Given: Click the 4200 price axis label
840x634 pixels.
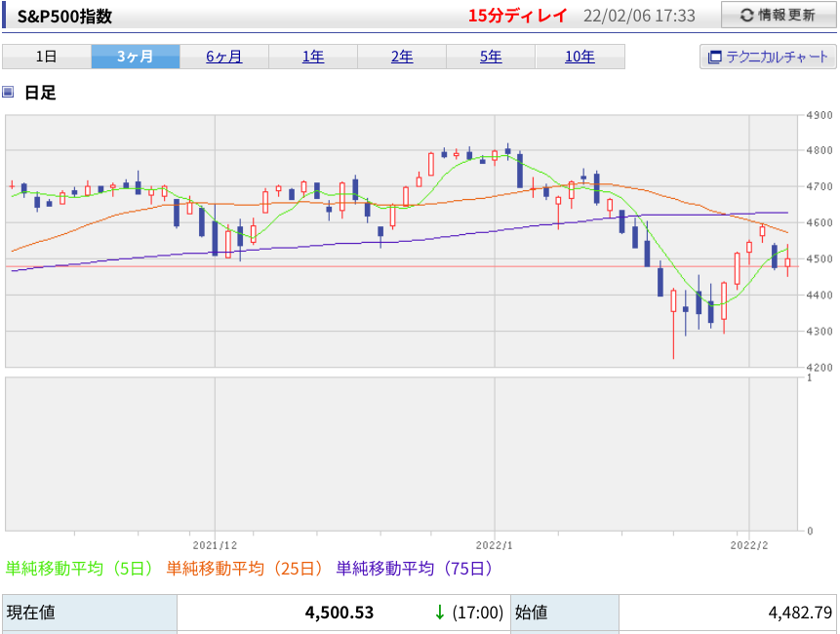Looking at the screenshot, I should coord(820,368).
